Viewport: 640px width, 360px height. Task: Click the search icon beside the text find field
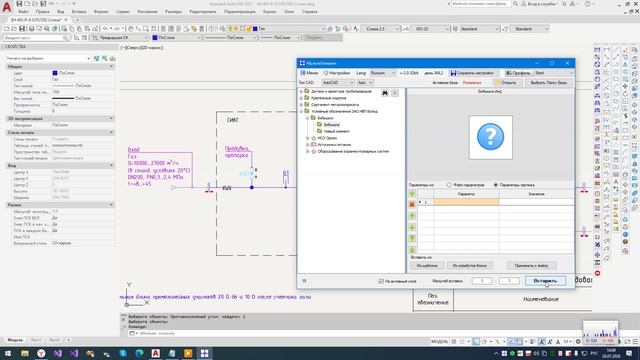click(65, 38)
